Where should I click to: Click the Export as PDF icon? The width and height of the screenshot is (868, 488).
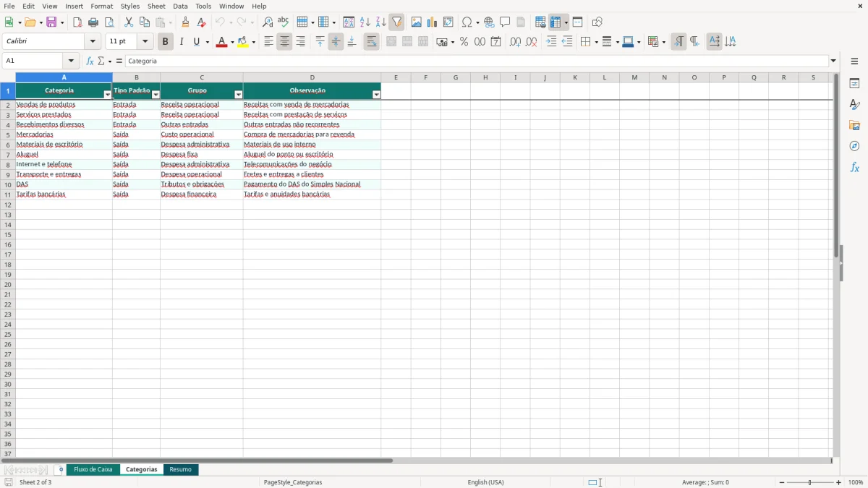[77, 22]
